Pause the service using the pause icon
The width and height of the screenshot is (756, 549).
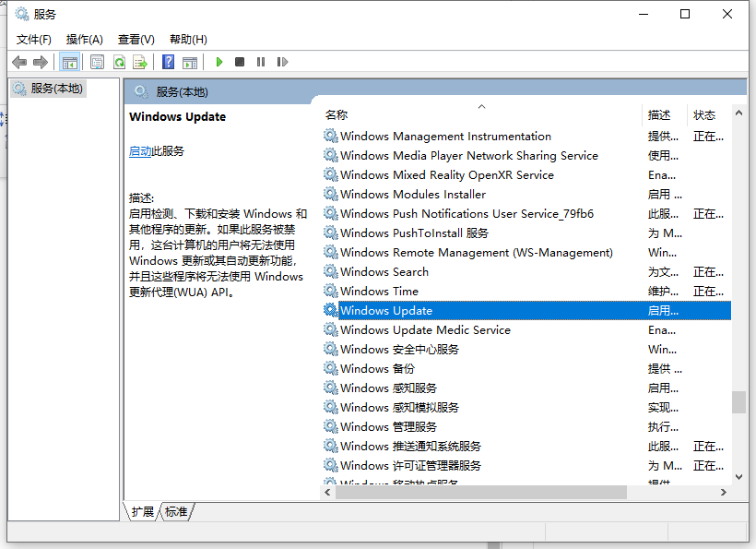[x=259, y=61]
